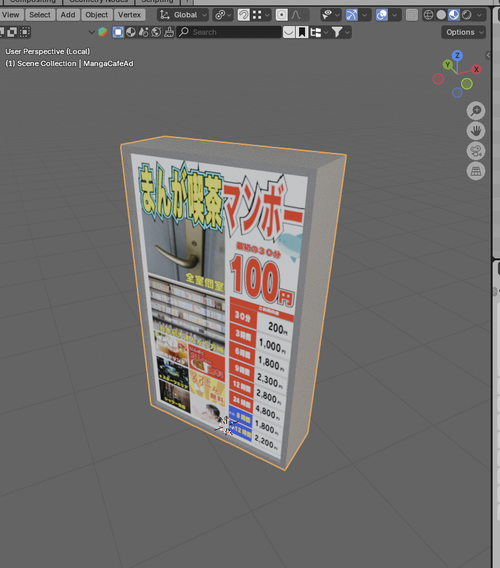Image resolution: width=500 pixels, height=568 pixels.
Task: Click the zoom magnifier viewport button
Action: coord(476,110)
